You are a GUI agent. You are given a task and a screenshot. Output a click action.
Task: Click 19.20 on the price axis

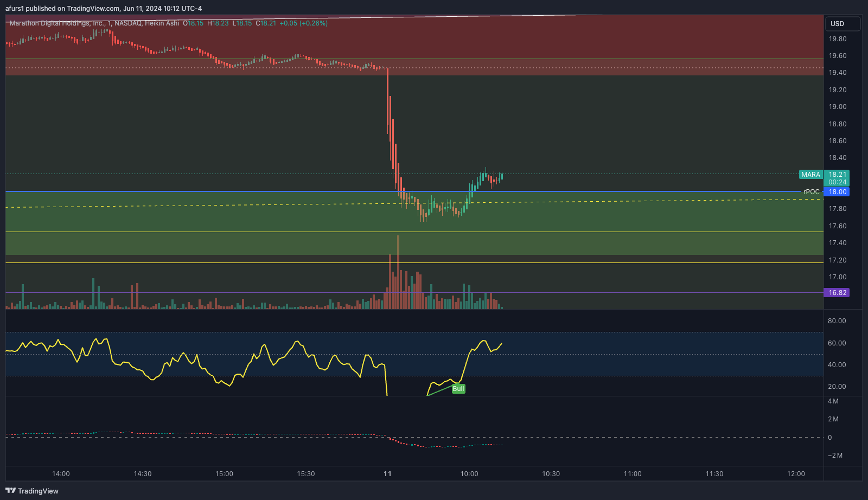[838, 90]
